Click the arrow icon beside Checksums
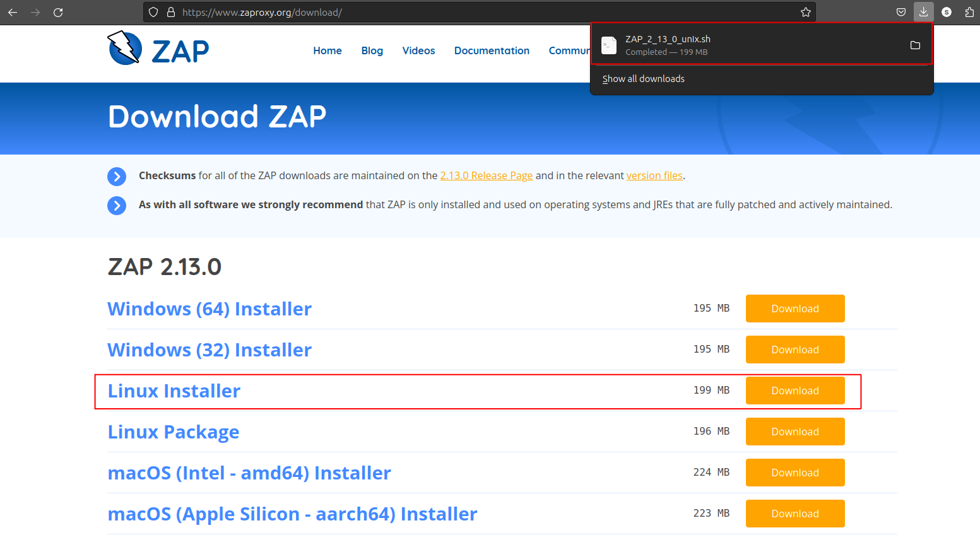This screenshot has height=535, width=980. (x=117, y=177)
